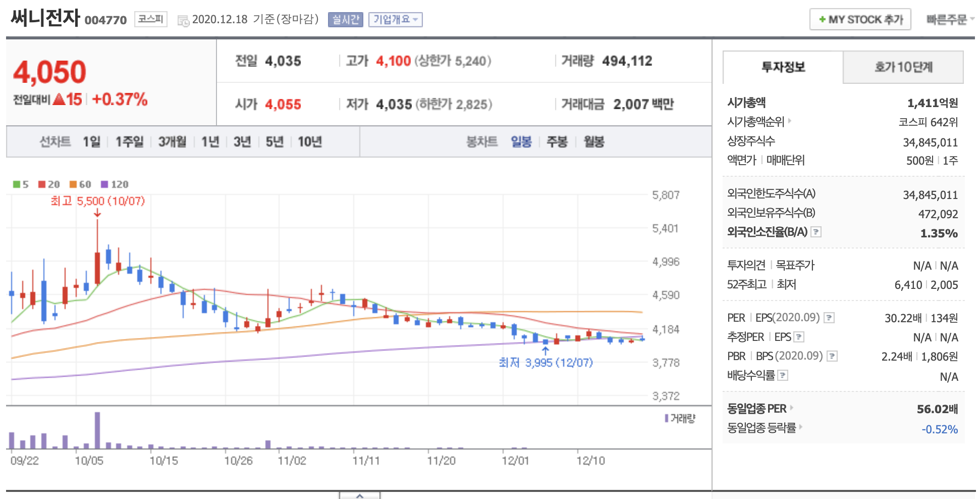Select the 3개월 line chart period
Image resolution: width=980 pixels, height=499 pixels.
pyautogui.click(x=172, y=142)
